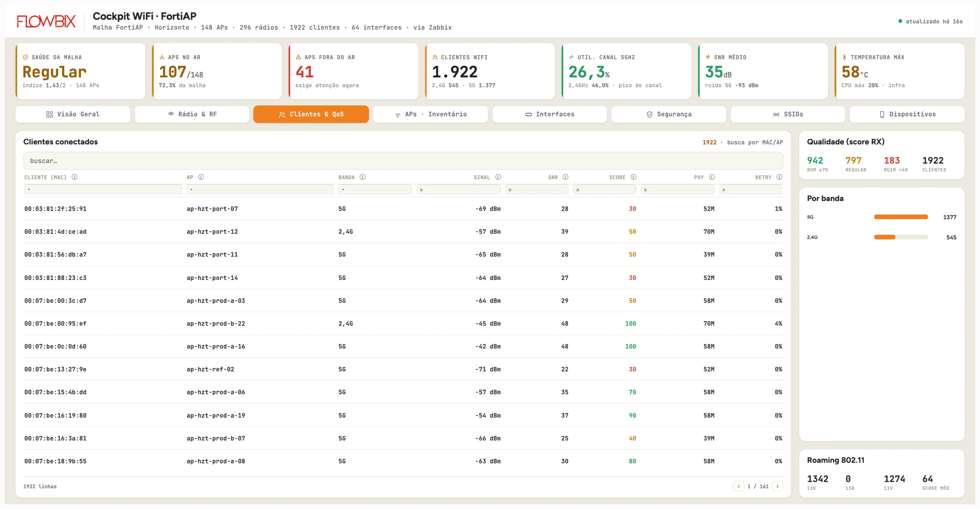Click the info icon next to SINAL header
Viewport: 980px width, 509px height.
click(x=498, y=177)
